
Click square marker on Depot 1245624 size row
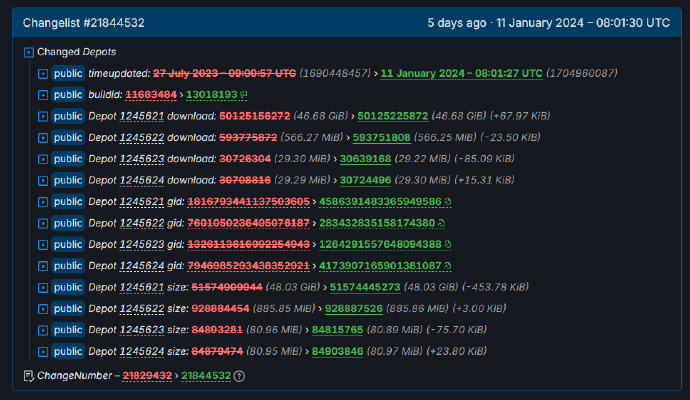click(42, 351)
